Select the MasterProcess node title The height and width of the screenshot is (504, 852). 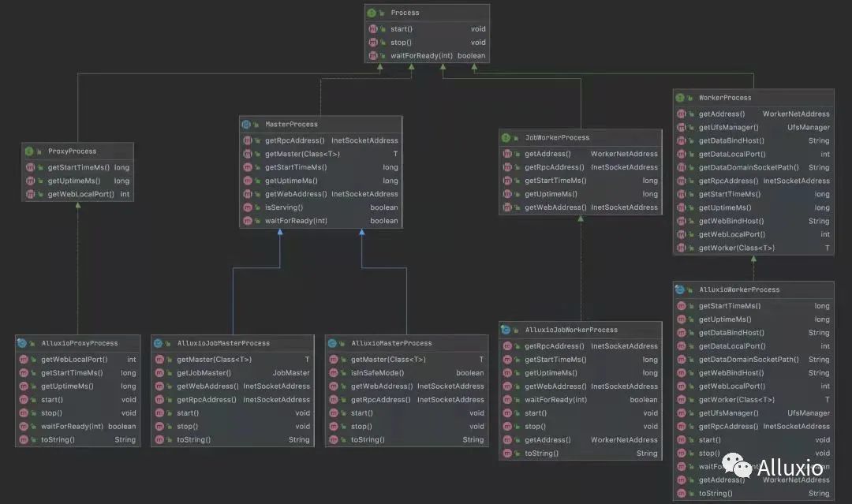point(291,125)
